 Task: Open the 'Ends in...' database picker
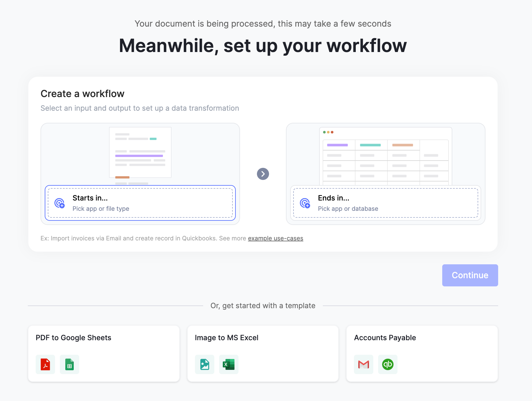tap(386, 203)
